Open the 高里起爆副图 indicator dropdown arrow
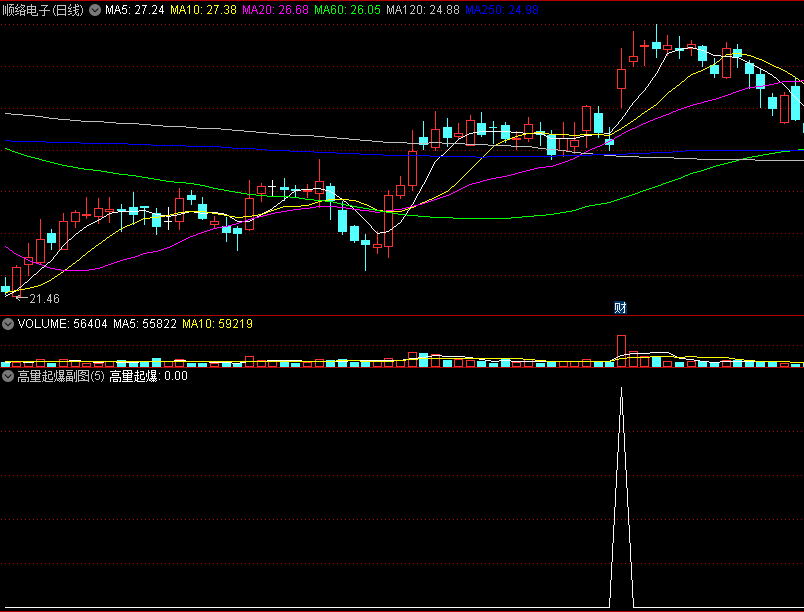The width and height of the screenshot is (804, 612). pyautogui.click(x=8, y=376)
